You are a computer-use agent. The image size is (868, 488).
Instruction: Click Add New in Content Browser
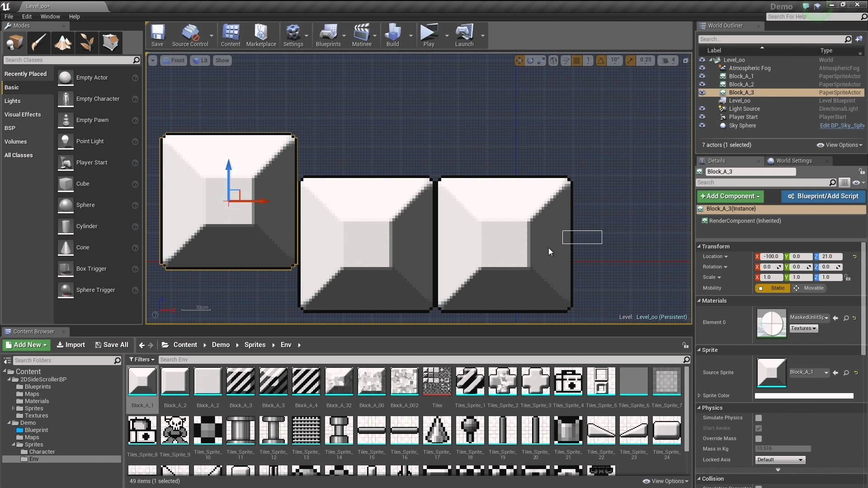(26, 345)
